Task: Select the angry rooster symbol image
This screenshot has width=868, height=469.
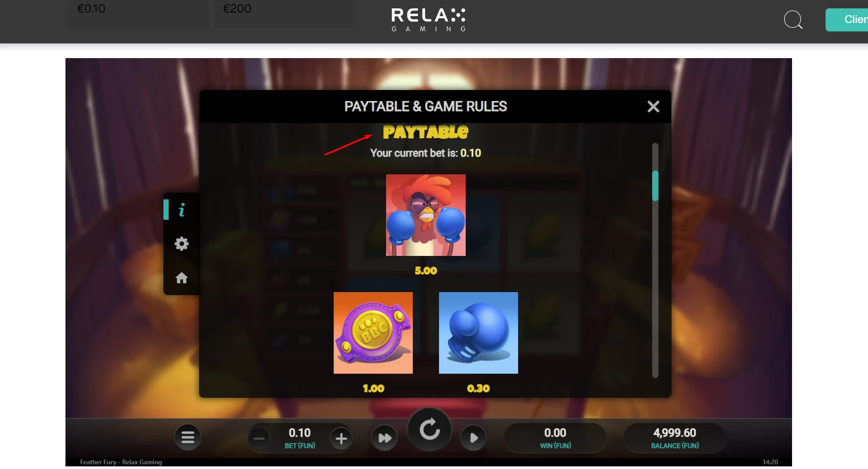Action: click(x=426, y=215)
